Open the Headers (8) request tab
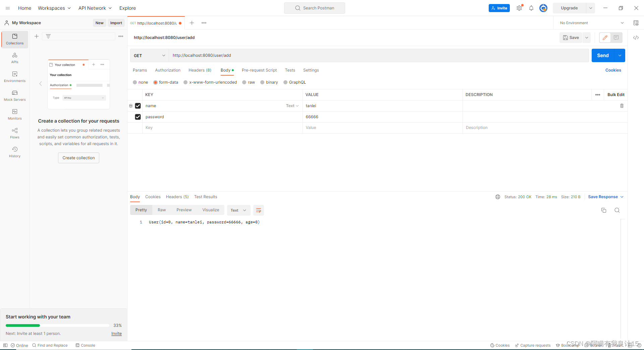 pyautogui.click(x=200, y=70)
